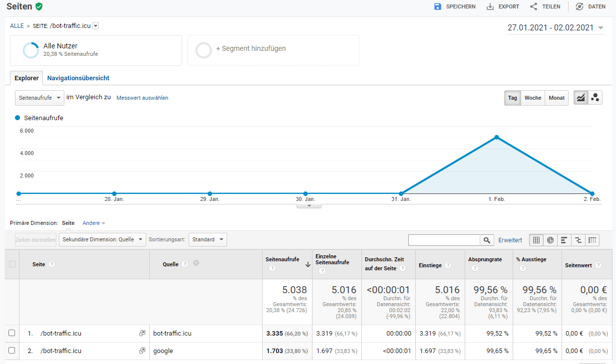Screen dimensions: 616x364
Task: Select Tag granularity button
Action: pos(513,98)
